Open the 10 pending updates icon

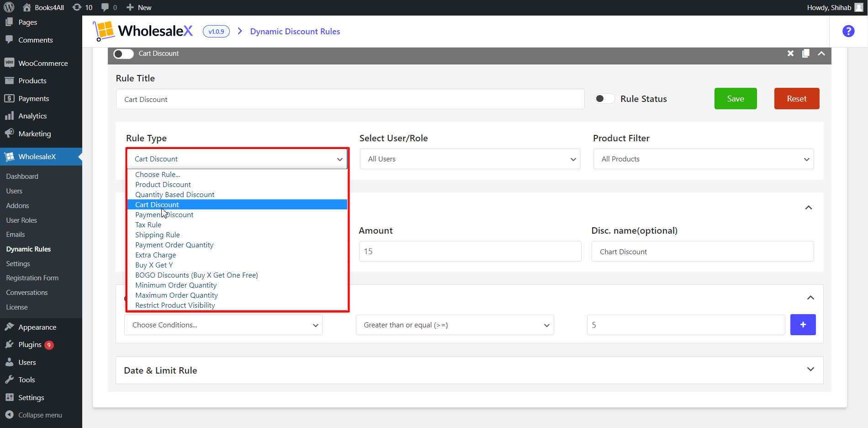[83, 7]
